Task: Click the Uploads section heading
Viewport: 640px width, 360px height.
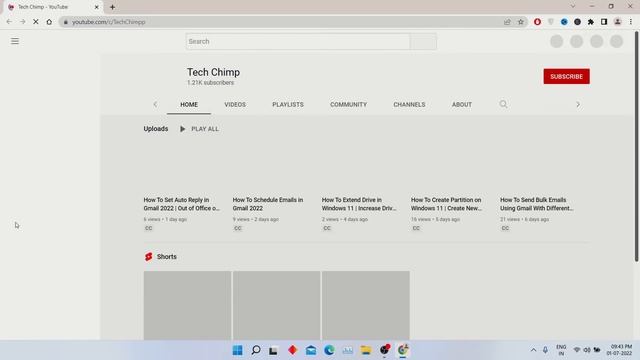Action: (156, 129)
